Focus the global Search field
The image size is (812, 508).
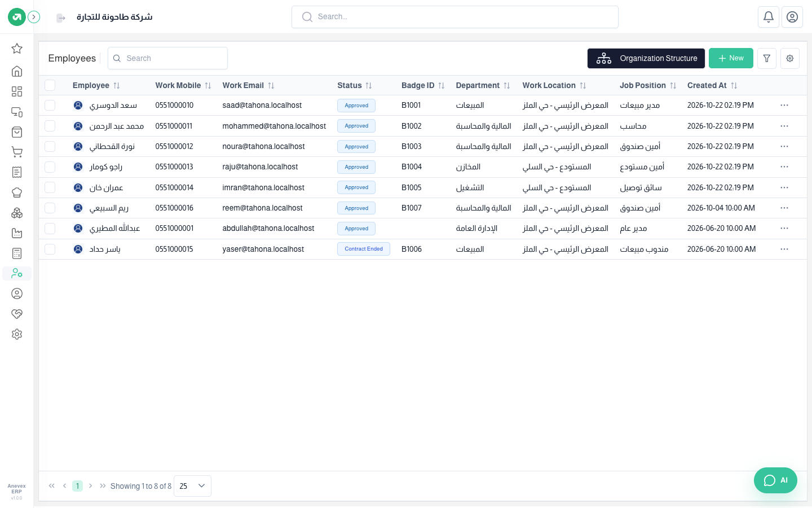click(x=455, y=17)
